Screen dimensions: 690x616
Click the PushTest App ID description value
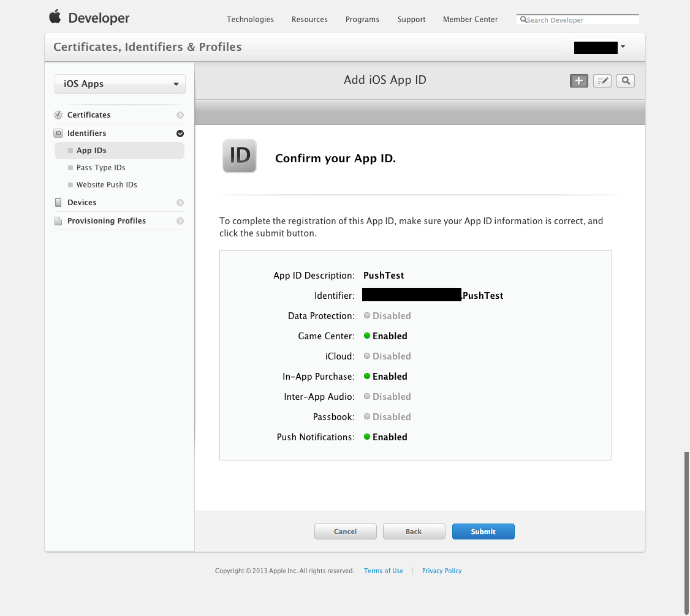click(x=383, y=276)
